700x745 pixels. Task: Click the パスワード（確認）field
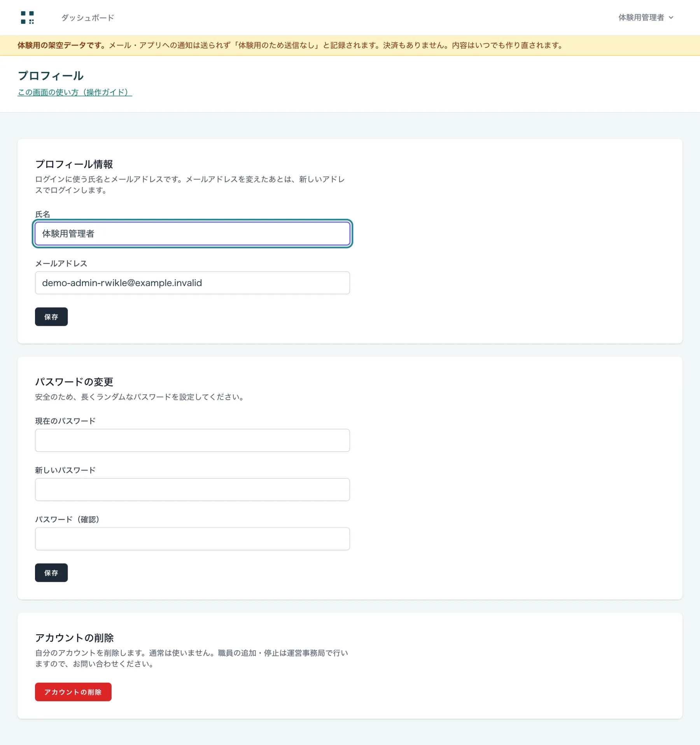(x=192, y=539)
